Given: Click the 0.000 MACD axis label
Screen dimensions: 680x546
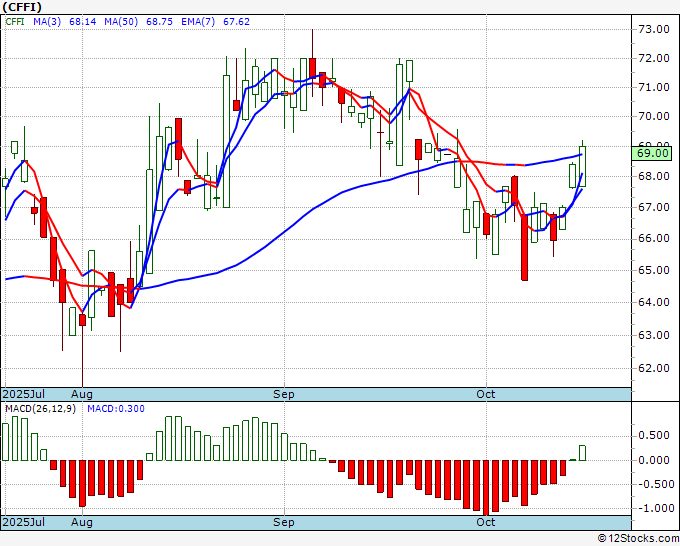Looking at the screenshot, I should (654, 460).
